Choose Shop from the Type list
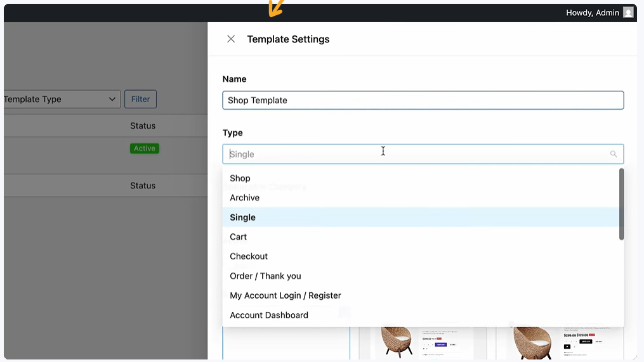The image size is (644, 362). click(240, 178)
